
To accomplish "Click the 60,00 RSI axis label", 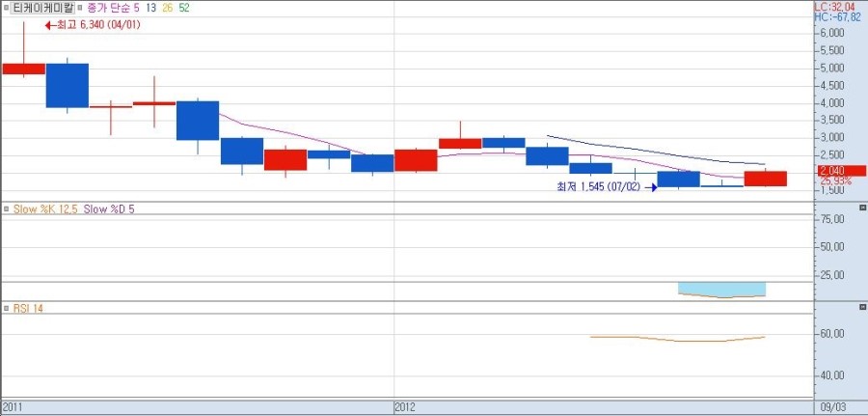I will tap(832, 333).
